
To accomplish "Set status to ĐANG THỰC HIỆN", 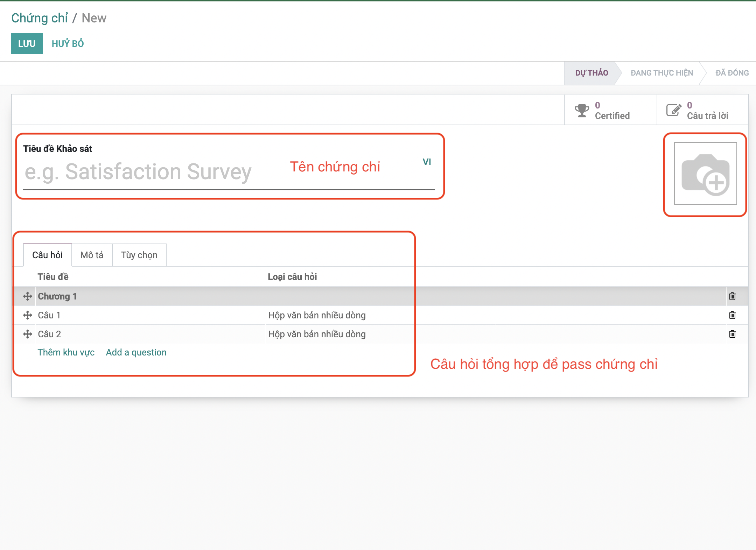I will (x=661, y=73).
